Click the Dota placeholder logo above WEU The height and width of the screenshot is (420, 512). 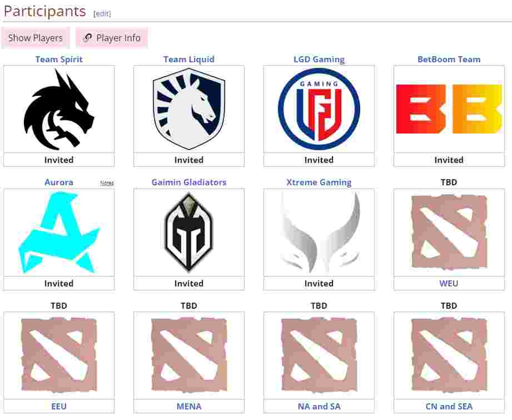point(449,233)
